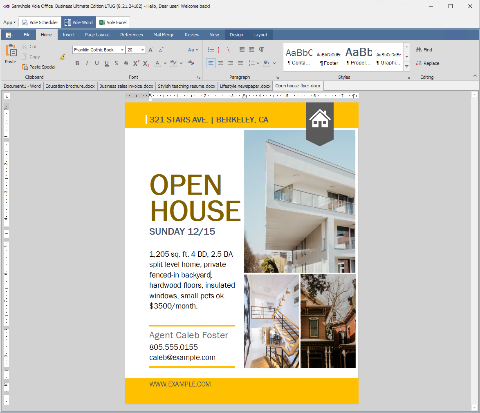Screen dimensions: 480x413
Task: Click the Subscript icon
Action: click(x=146, y=63)
